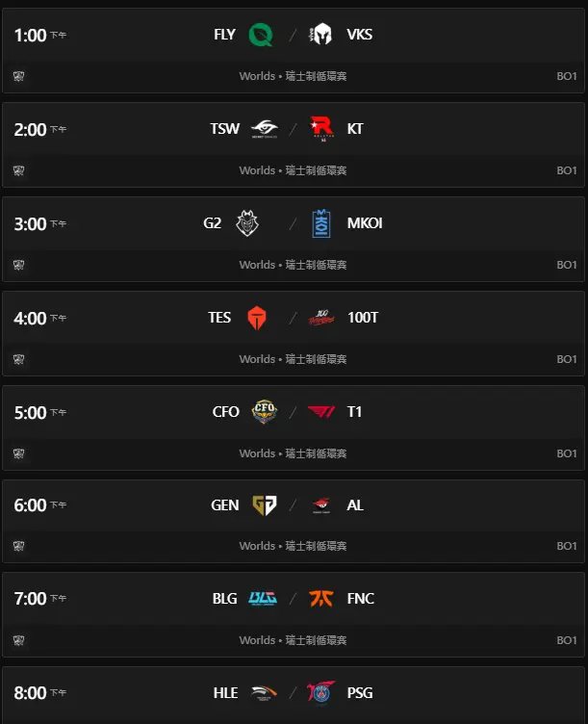
Task: Click the G2 Esports samurai logo
Action: coord(247,223)
